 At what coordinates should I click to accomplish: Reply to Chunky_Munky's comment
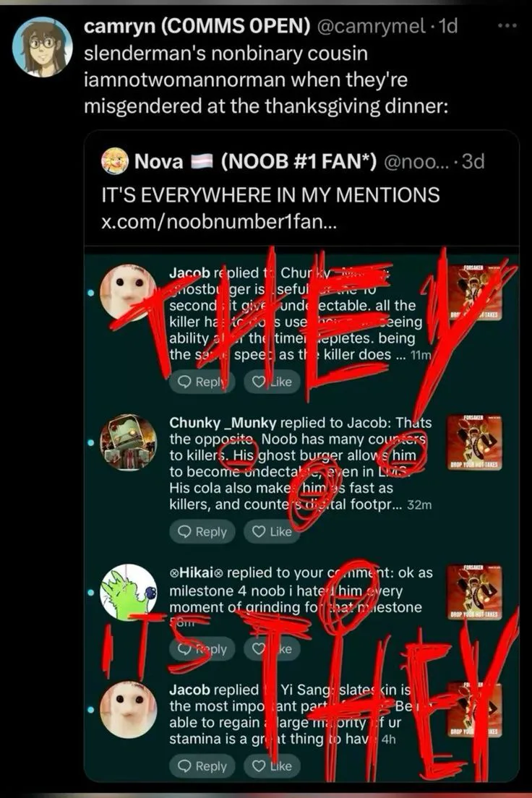[202, 532]
